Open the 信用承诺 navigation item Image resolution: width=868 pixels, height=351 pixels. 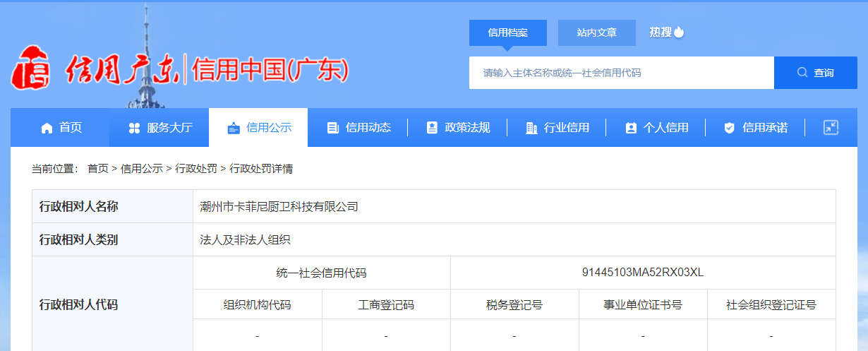point(754,128)
